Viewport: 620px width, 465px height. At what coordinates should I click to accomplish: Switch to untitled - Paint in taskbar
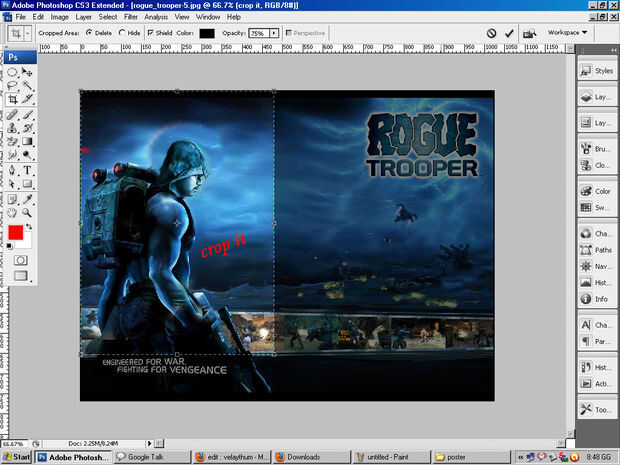[x=391, y=457]
